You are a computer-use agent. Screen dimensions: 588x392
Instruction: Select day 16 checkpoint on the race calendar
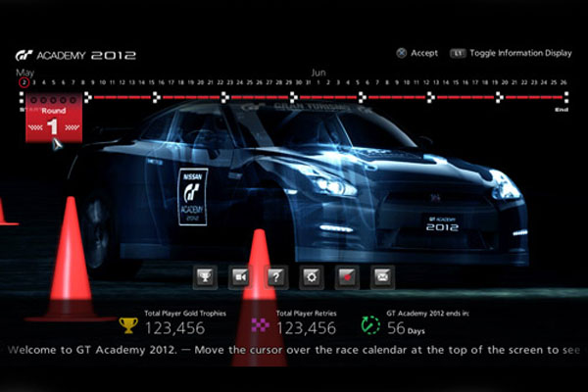click(x=157, y=97)
